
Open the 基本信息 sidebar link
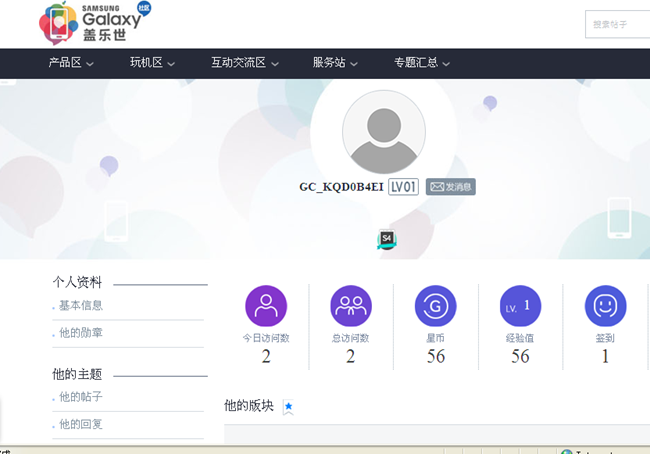pyautogui.click(x=81, y=306)
